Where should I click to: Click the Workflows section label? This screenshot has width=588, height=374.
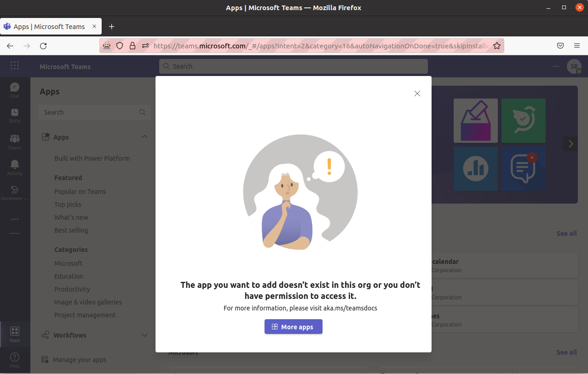coord(70,335)
